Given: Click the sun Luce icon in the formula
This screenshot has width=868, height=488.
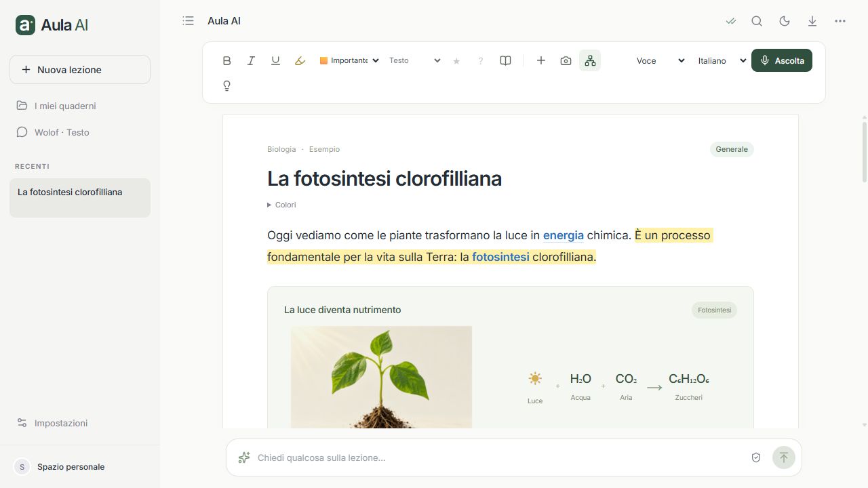Looking at the screenshot, I should pos(535,379).
